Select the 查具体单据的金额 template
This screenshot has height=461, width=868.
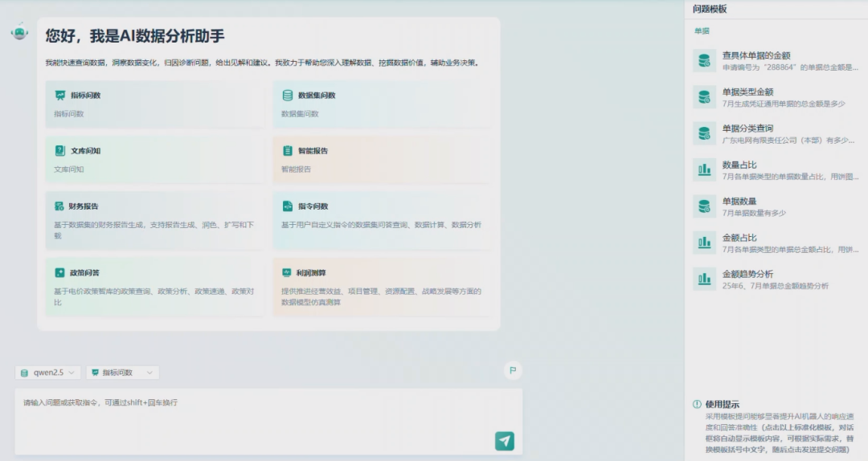776,61
